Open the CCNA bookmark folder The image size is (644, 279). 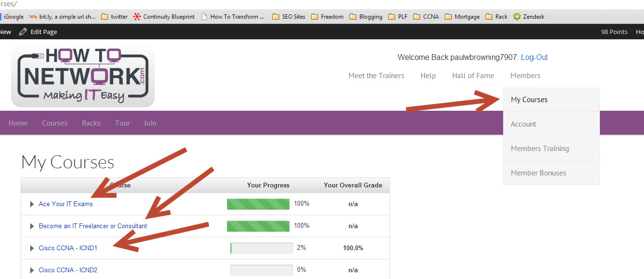click(x=425, y=16)
